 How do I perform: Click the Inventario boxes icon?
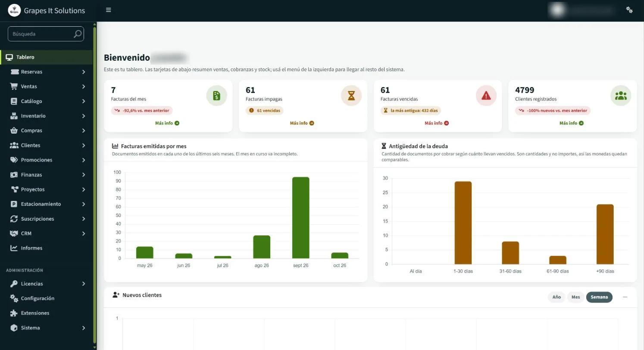[x=14, y=116]
